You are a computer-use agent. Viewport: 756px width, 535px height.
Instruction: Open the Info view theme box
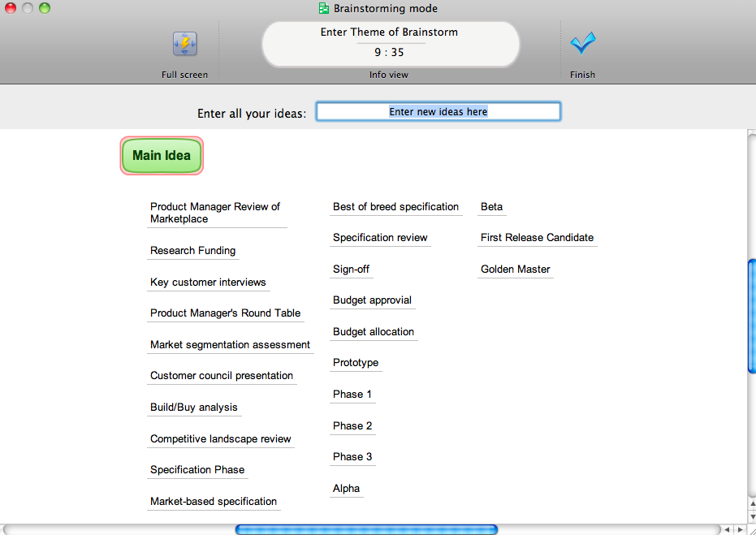pyautogui.click(x=391, y=44)
